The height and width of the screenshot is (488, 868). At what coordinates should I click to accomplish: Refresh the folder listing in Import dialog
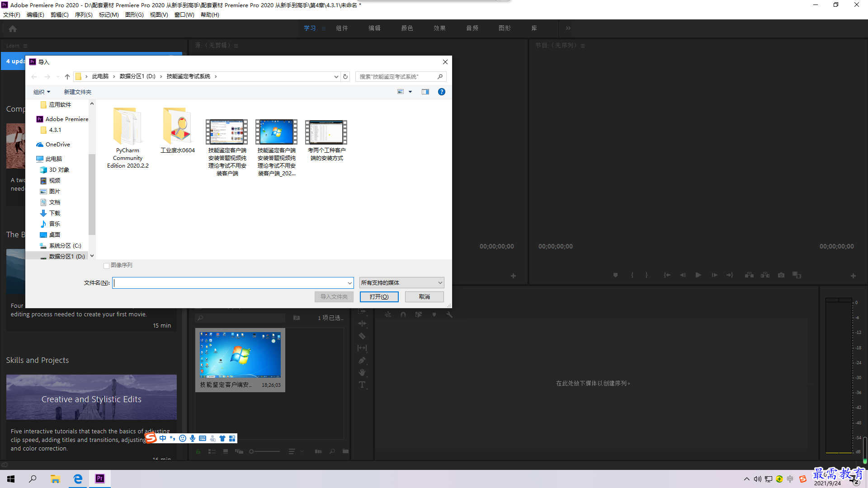pos(345,76)
